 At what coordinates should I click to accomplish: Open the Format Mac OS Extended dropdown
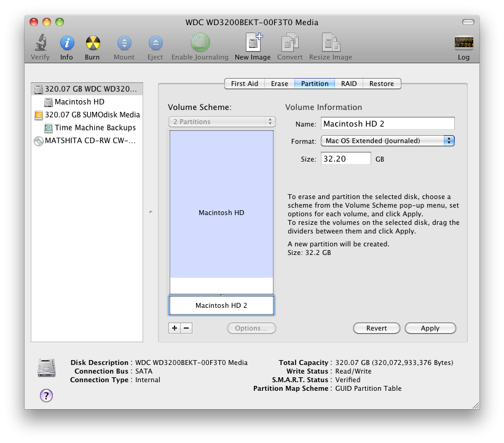click(388, 141)
